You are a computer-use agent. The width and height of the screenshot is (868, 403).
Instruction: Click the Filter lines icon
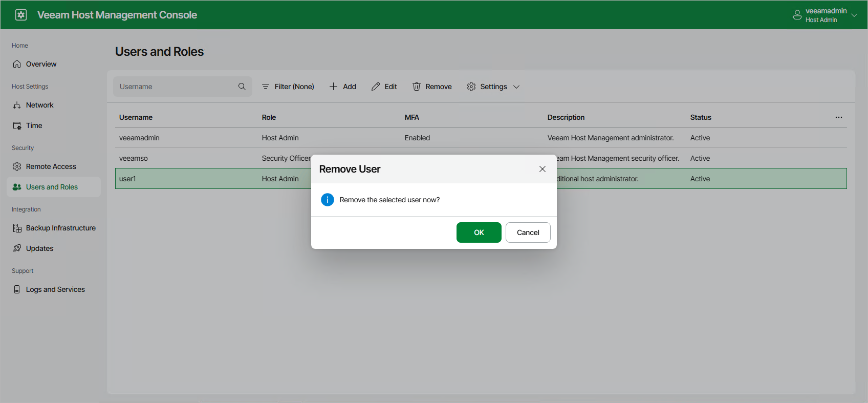tap(266, 87)
